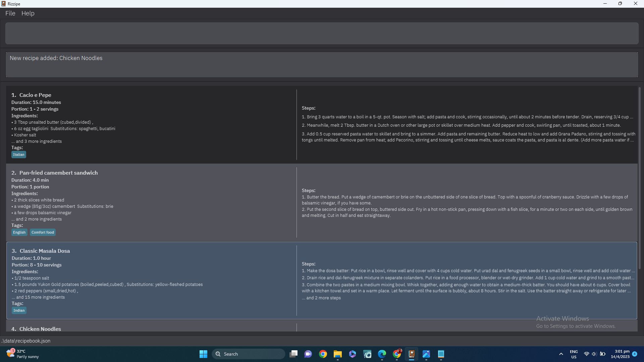Open the Help menu
The height and width of the screenshot is (362, 644).
[x=28, y=13]
